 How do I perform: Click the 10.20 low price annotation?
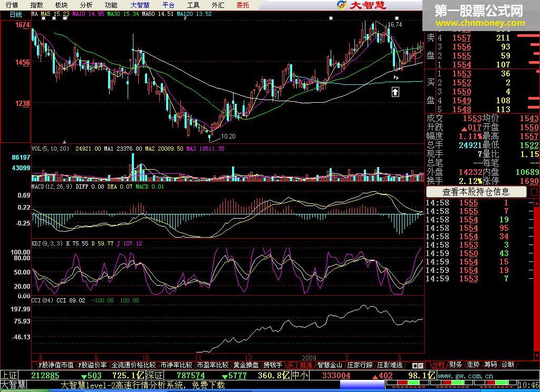click(x=228, y=136)
